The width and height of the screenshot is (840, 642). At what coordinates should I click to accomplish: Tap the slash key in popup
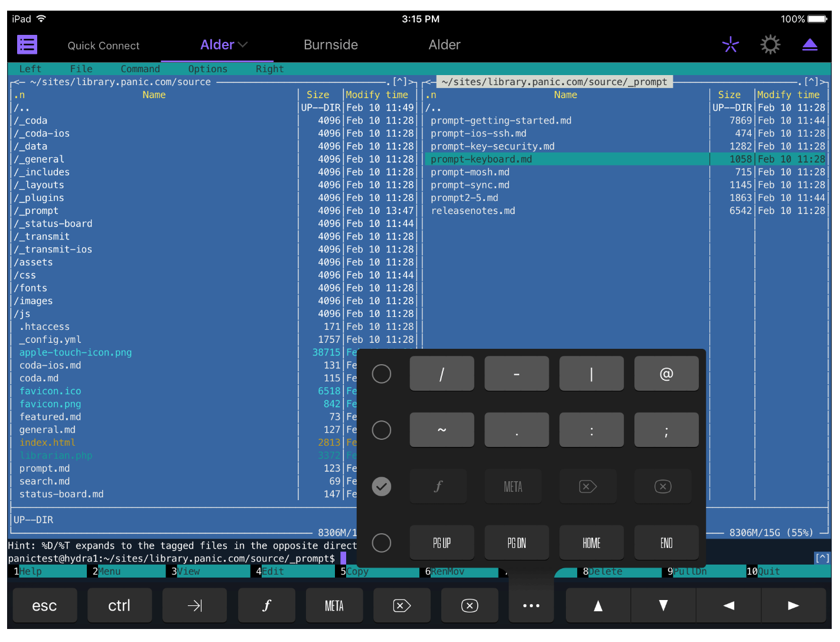coord(442,374)
